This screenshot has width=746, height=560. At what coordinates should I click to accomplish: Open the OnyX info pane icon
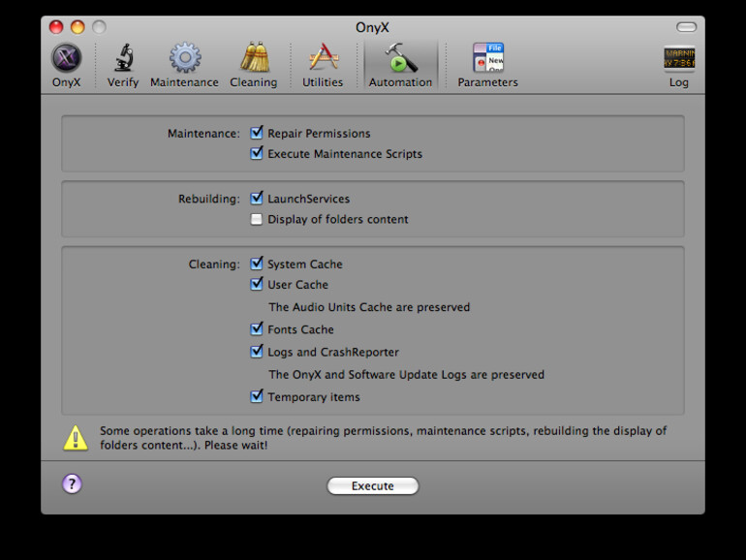click(66, 58)
